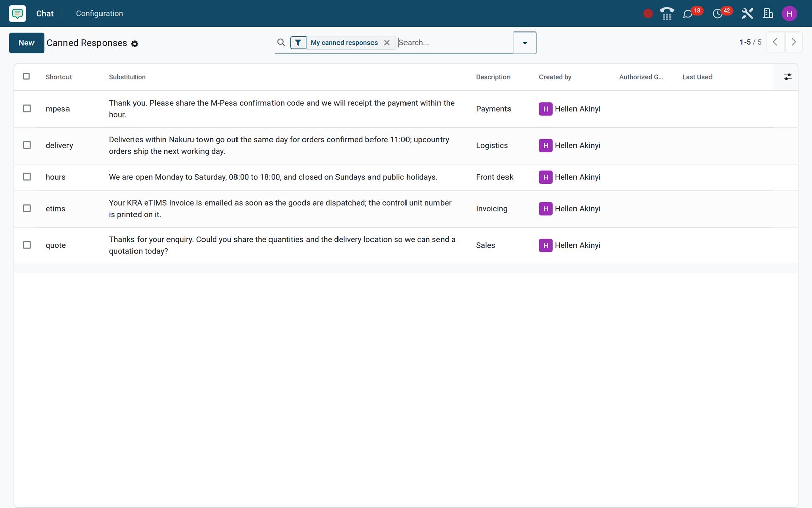Tick the mpesa row checkbox

click(x=27, y=109)
